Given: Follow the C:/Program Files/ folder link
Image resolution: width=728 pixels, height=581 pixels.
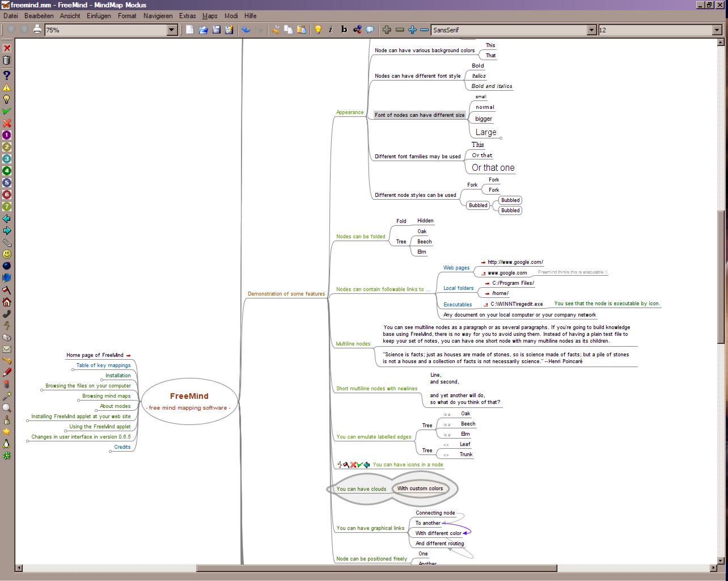Looking at the screenshot, I should 510,283.
